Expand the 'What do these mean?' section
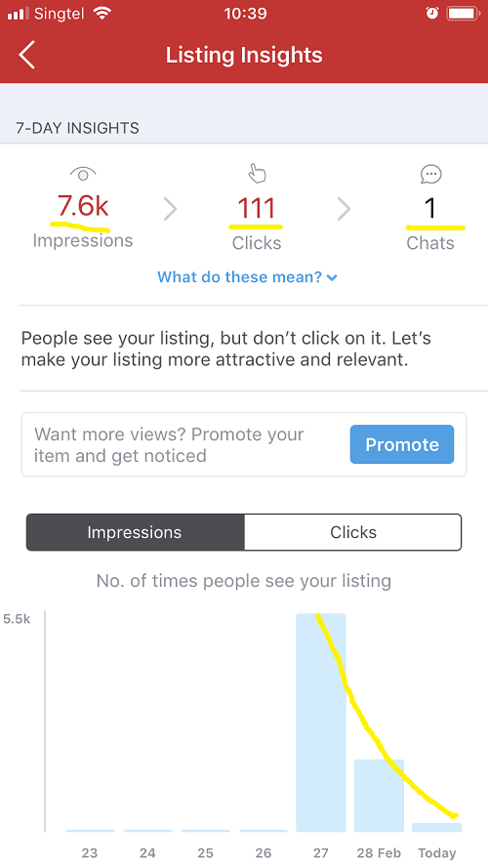The height and width of the screenshot is (868, 488). click(x=247, y=276)
